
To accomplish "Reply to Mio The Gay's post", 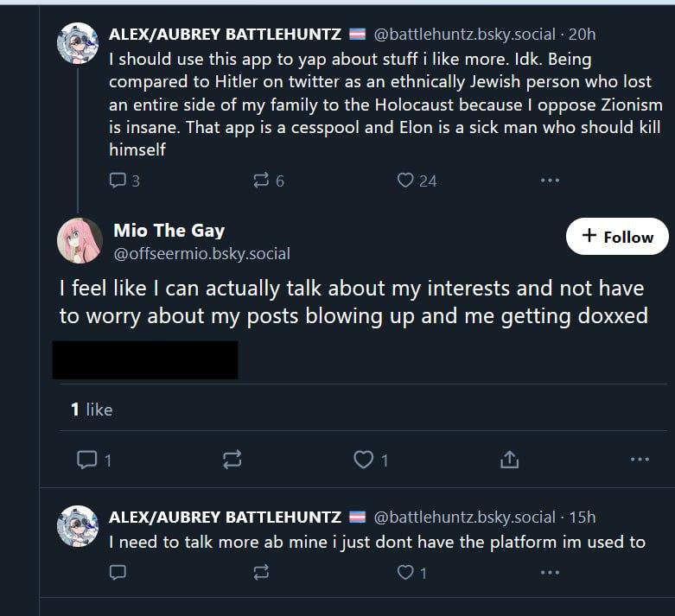I will 86,460.
